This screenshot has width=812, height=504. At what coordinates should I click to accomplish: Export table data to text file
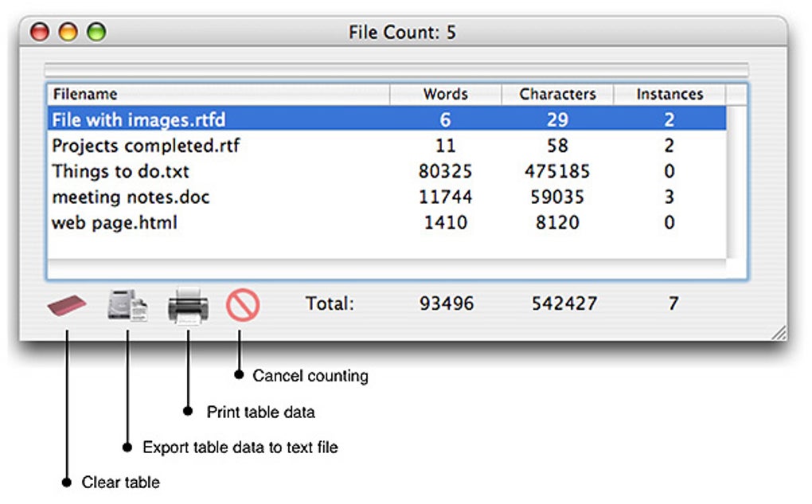point(127,305)
